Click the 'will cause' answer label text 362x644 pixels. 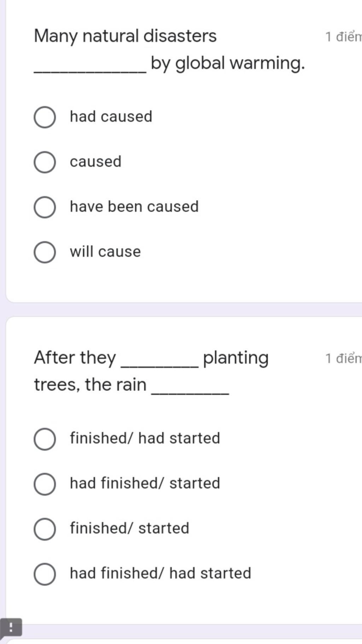pyautogui.click(x=105, y=252)
